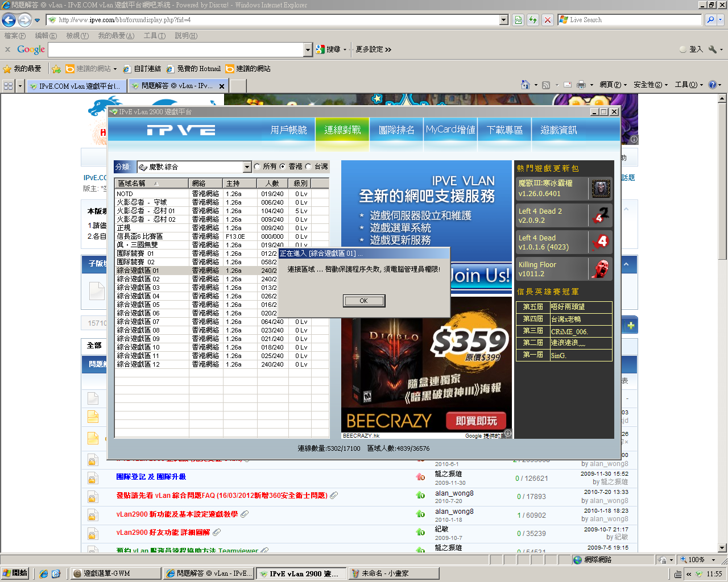Click the Stop loading red X icon

point(547,20)
